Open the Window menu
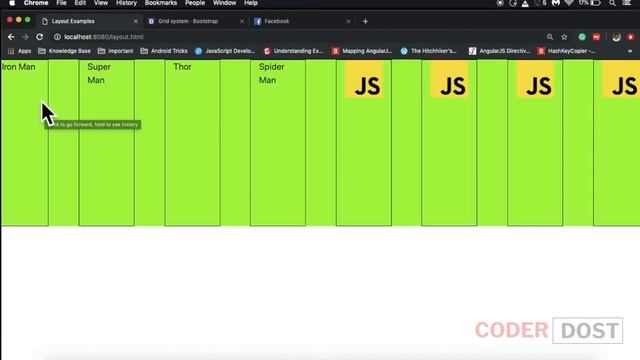This screenshot has height=360, width=640. (x=224, y=3)
